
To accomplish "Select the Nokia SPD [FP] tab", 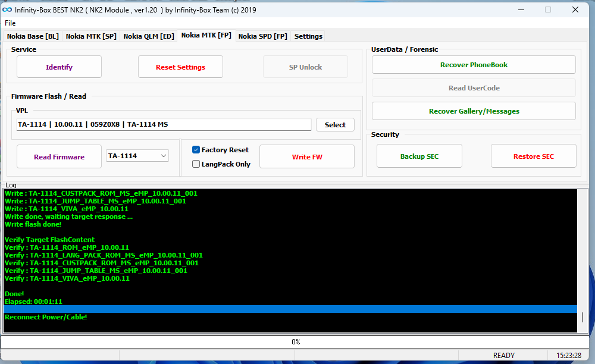I will (262, 36).
